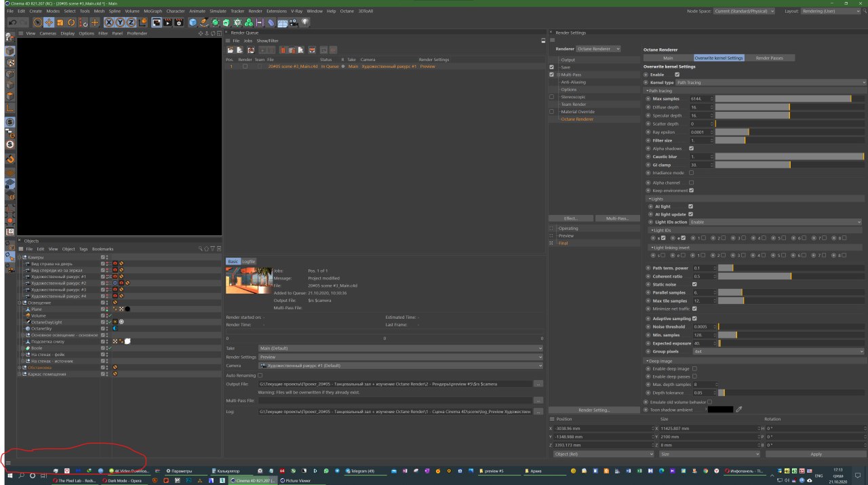Click Make Editable icon in left palette
This screenshot has width=868, height=485.
[x=10, y=37]
